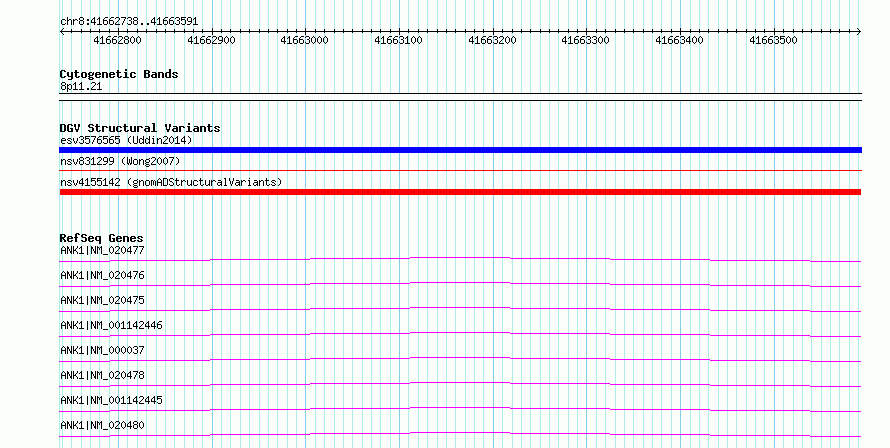Open the ANK1|NM_020475 transcript label
This screenshot has width=890, height=448.
point(102,300)
